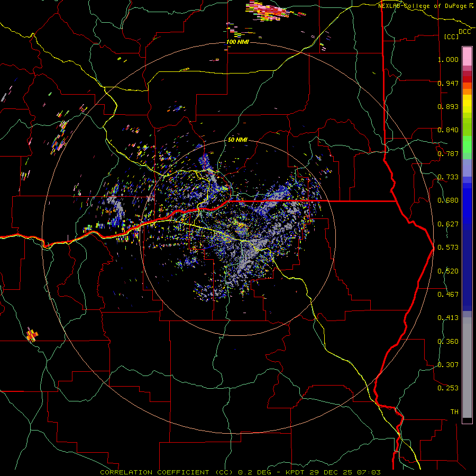Click the TH label on the scale
The width and height of the screenshot is (476, 476).
[454, 412]
